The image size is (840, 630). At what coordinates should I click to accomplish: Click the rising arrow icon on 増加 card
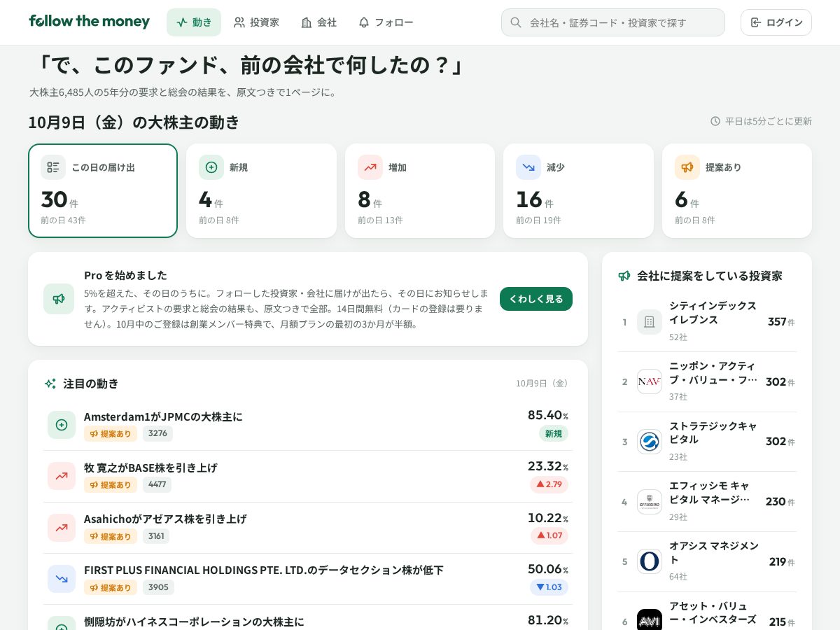click(370, 167)
